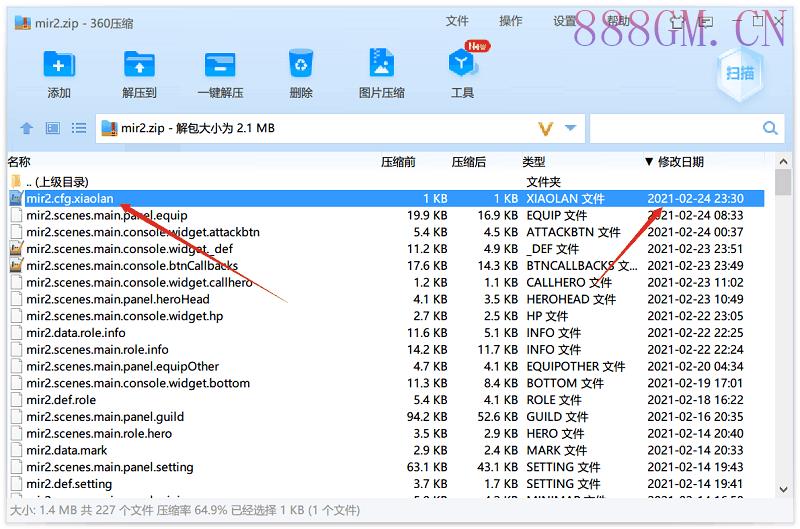Sort by 修改日期 column header
Viewport: 800px width, 529px height.
(681, 162)
